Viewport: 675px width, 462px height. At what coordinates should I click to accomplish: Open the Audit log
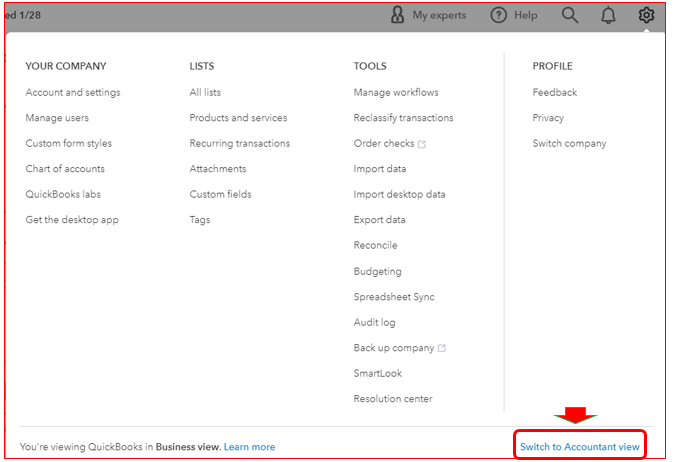pyautogui.click(x=375, y=322)
